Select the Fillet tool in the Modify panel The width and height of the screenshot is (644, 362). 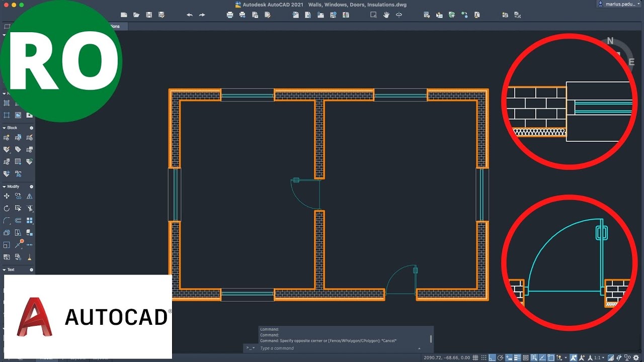coord(7,220)
